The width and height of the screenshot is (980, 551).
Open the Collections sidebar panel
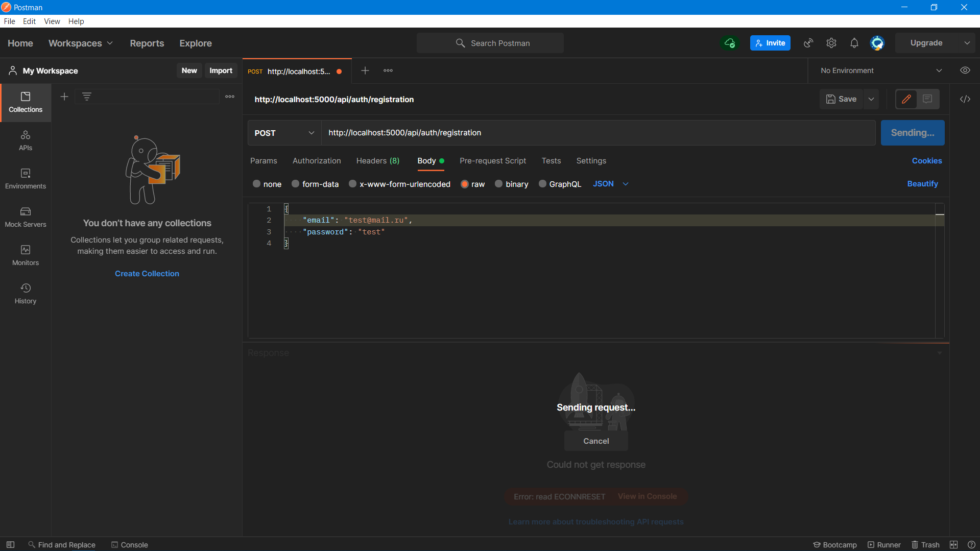pos(26,103)
